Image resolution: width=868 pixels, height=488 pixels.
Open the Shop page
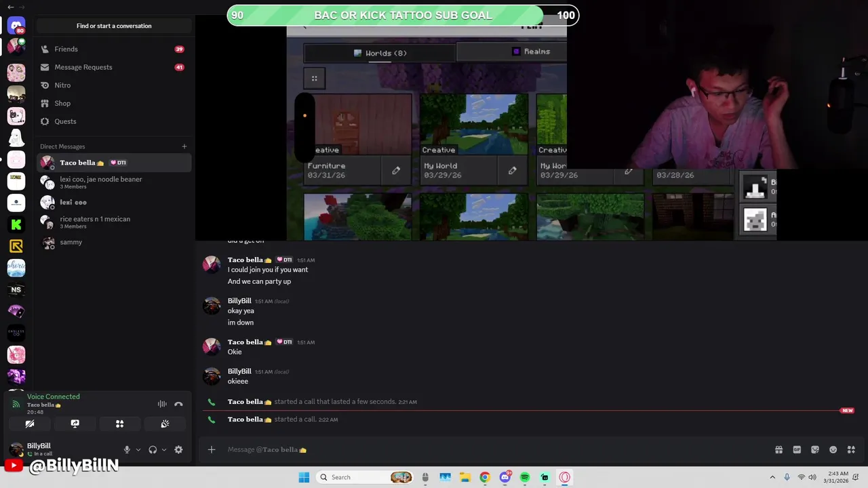(x=114, y=103)
